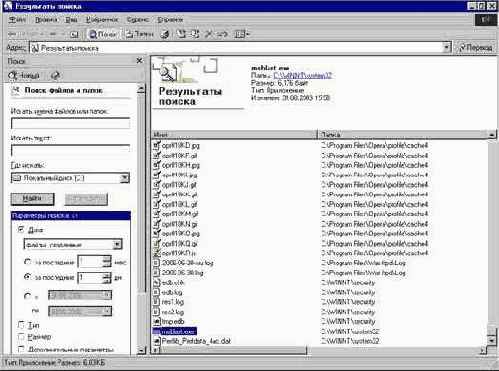Viewport: 499px width, 371px height.
Task: Click the months count spinner arrows
Action: [x=107, y=261]
